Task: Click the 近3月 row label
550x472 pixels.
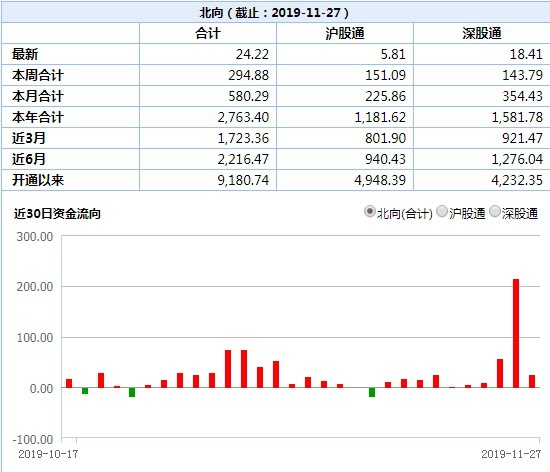Action: (x=29, y=138)
